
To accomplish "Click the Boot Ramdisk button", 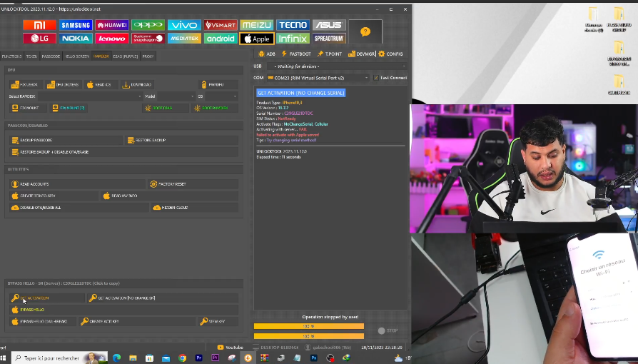I will tap(214, 108).
